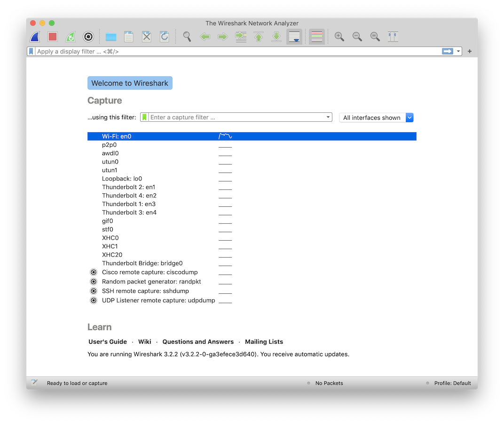Click the Profile: Default status bar item
This screenshot has height=424, width=504.
(x=452, y=383)
